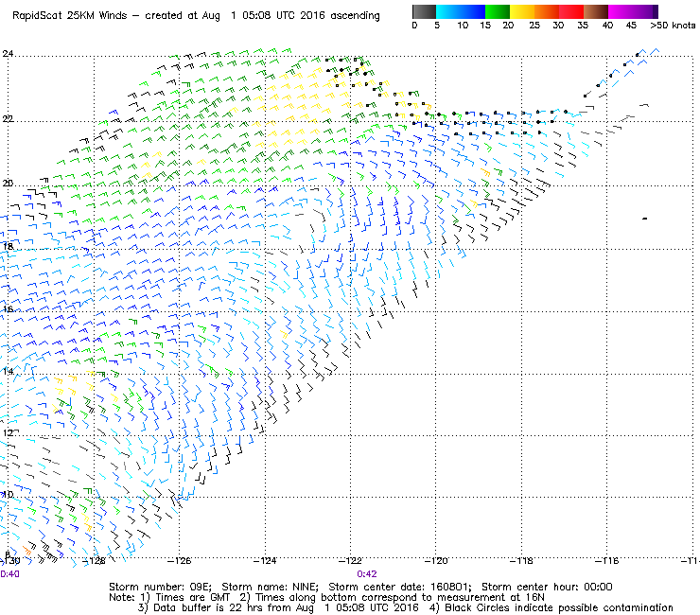Click the longitude label '-124'

pos(265,560)
